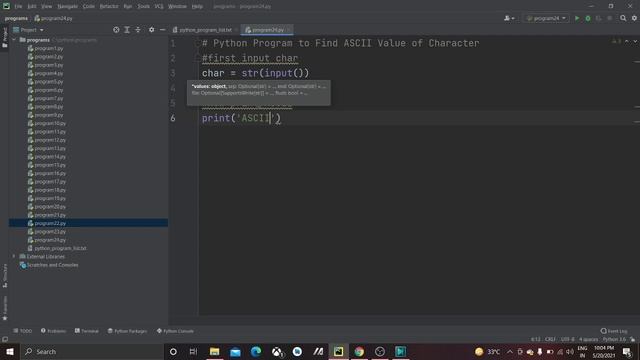
Task: Open the Python Console tool window
Action: tap(175, 331)
